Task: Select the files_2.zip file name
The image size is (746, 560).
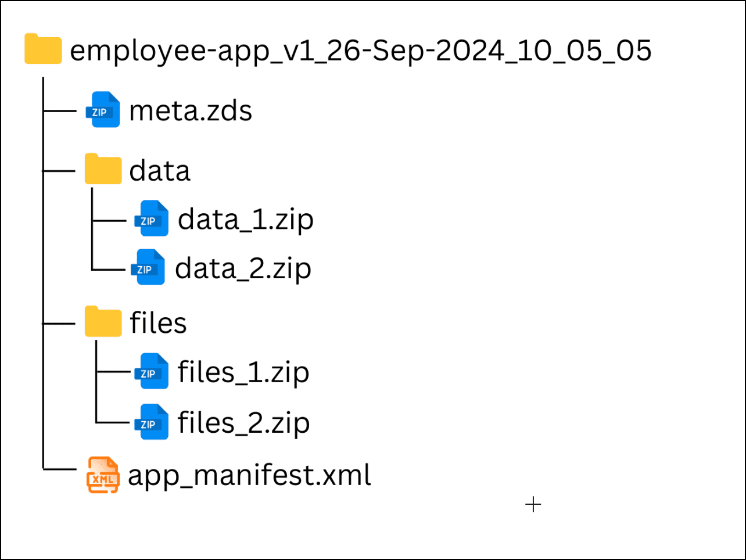Action: (243, 423)
